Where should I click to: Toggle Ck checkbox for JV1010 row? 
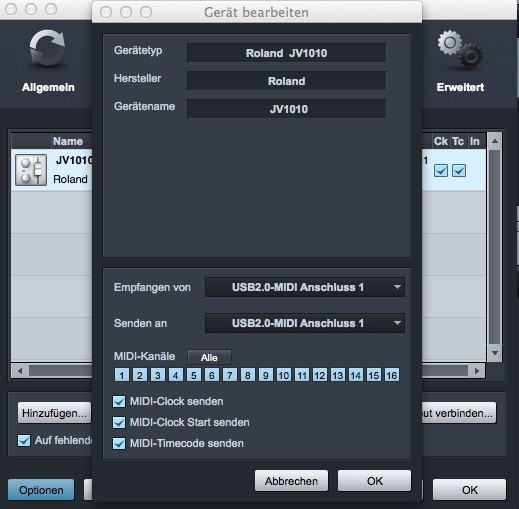pos(441,171)
